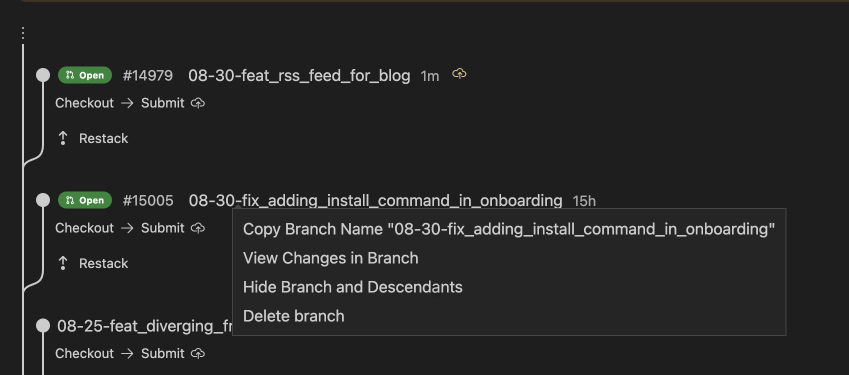Click the partially hidden 08-25-feat_diverging branch name

pos(145,326)
